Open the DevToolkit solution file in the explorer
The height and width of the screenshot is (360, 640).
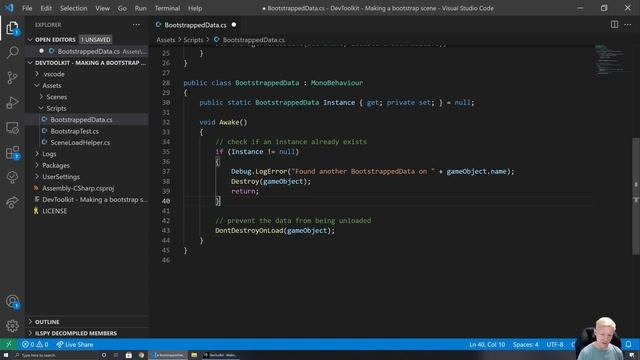click(87, 200)
